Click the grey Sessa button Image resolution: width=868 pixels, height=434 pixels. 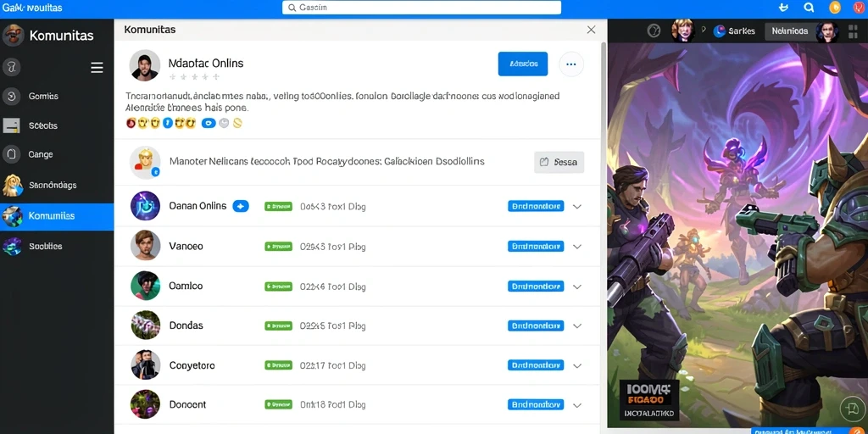[559, 162]
